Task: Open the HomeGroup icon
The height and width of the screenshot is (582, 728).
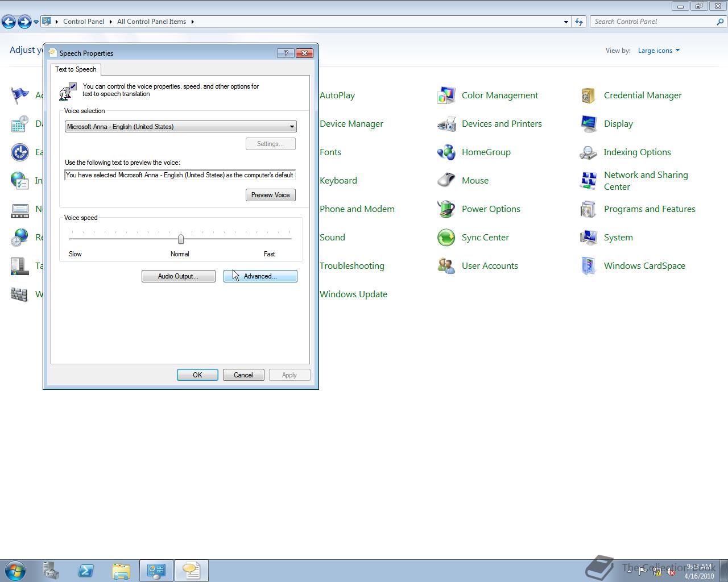Action: coord(446,152)
